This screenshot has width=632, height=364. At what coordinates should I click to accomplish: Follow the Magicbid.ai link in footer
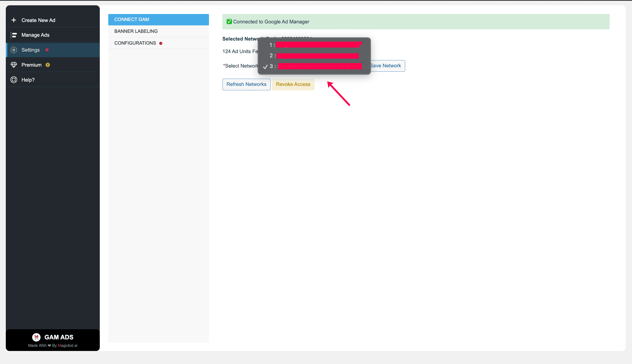click(68, 345)
